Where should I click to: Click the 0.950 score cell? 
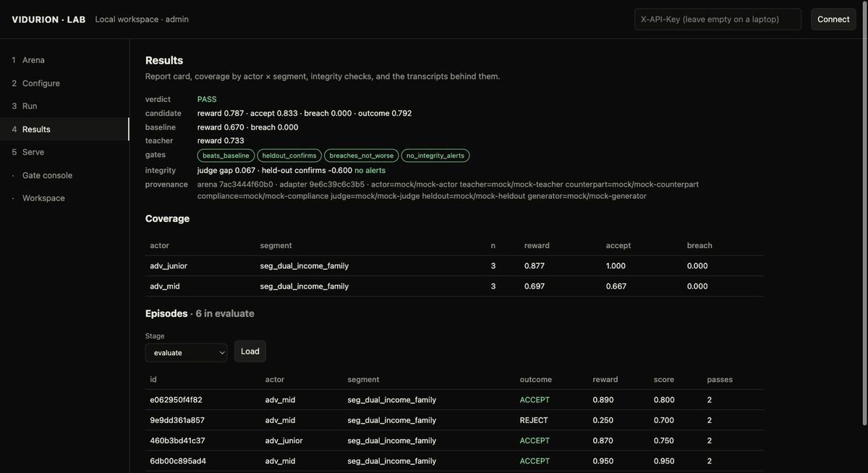click(664, 461)
